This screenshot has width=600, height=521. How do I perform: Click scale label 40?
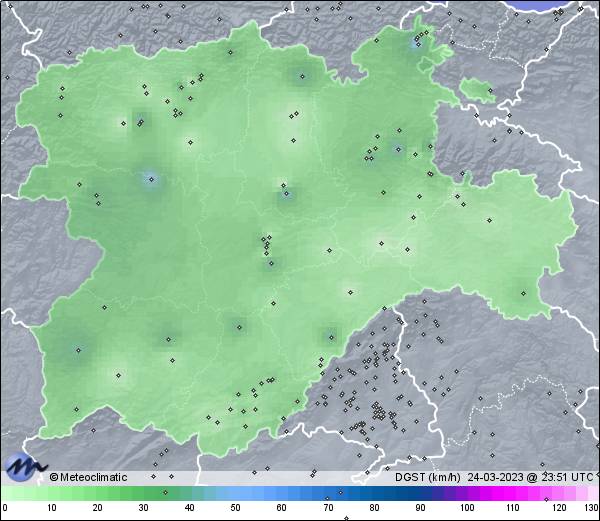pyautogui.click(x=189, y=508)
